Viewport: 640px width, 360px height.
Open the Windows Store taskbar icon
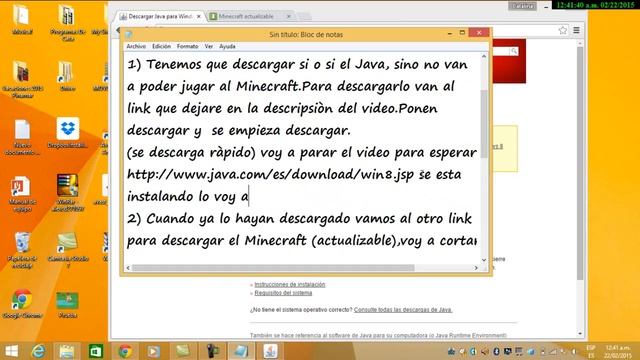pos(96,351)
